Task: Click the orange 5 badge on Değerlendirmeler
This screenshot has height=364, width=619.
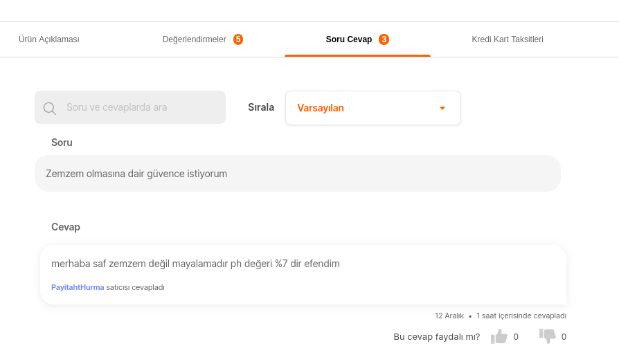Action: click(x=238, y=39)
